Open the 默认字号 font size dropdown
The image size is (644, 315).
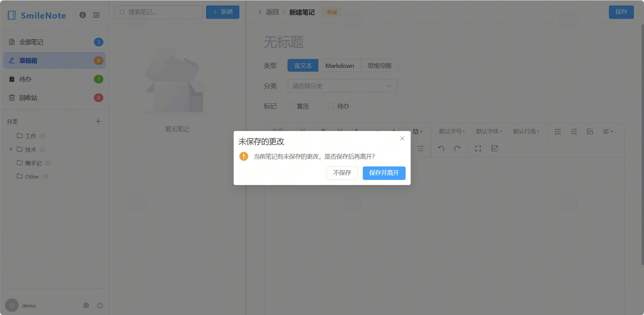452,131
